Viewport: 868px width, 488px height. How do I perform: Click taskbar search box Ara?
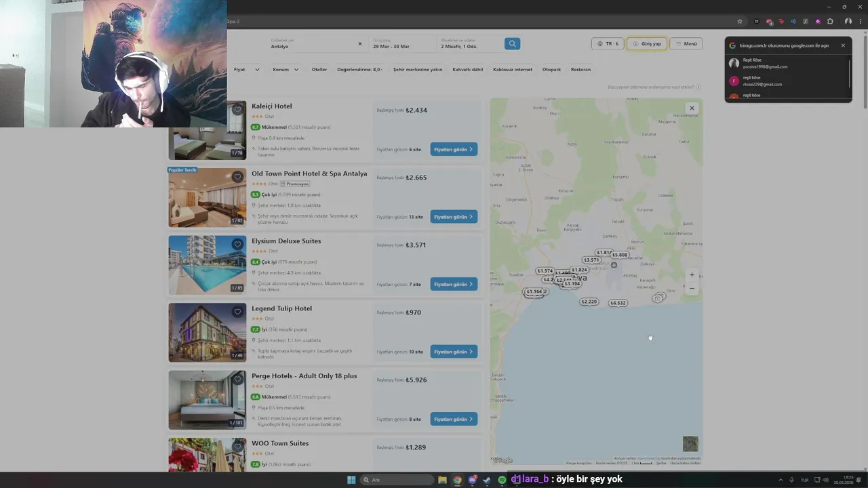point(397,480)
